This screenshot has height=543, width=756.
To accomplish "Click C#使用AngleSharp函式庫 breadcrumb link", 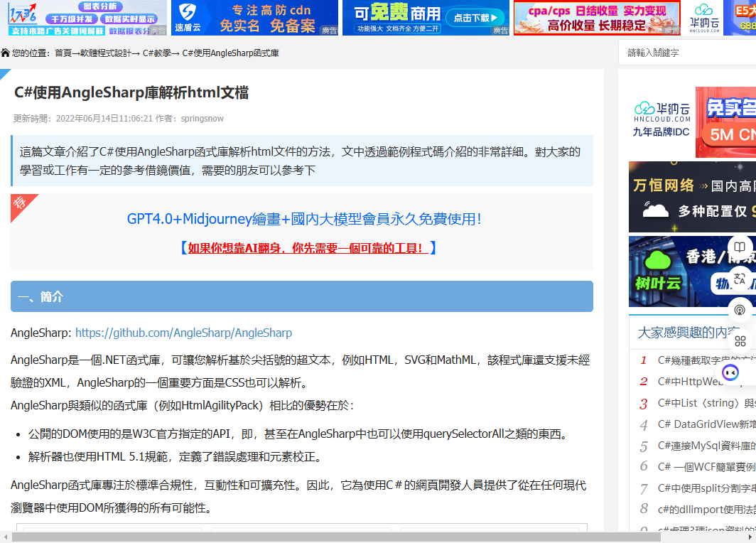I will tap(230, 53).
